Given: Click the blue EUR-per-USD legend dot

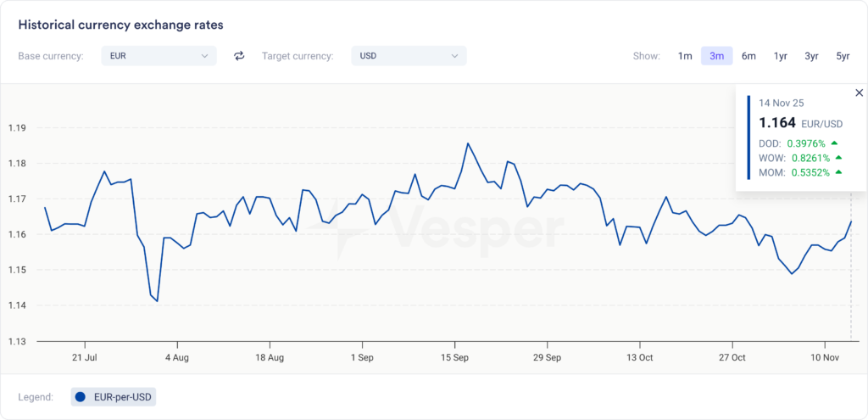Looking at the screenshot, I should (x=81, y=396).
